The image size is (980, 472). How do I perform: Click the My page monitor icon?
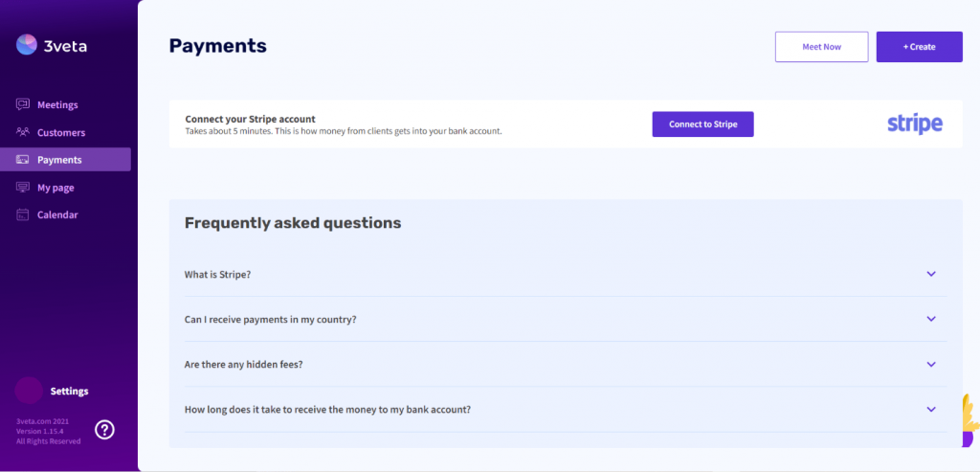[23, 187]
